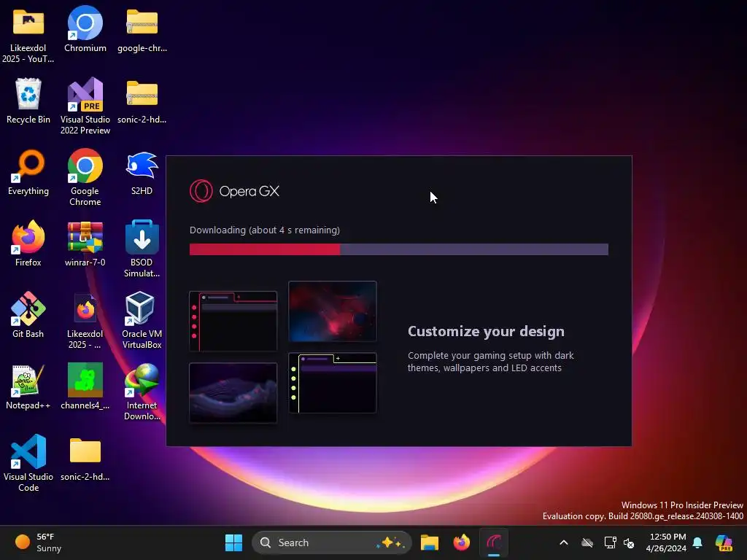Open network status tray icon
Viewport: 747px width, 560px height.
[x=610, y=542]
